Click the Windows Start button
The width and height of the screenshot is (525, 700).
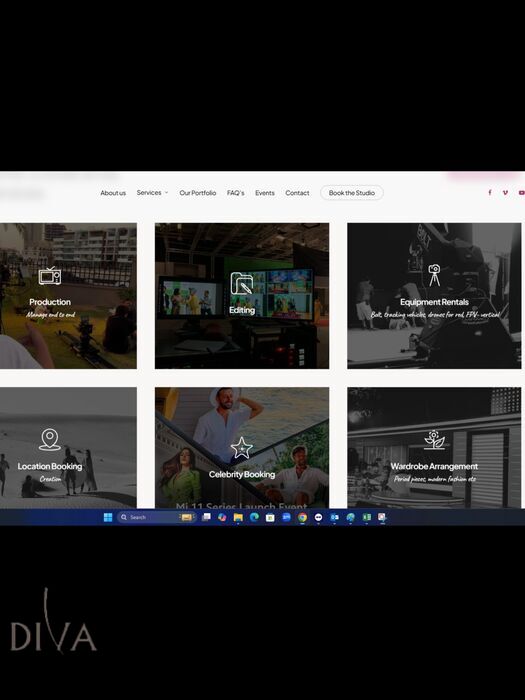[108, 517]
